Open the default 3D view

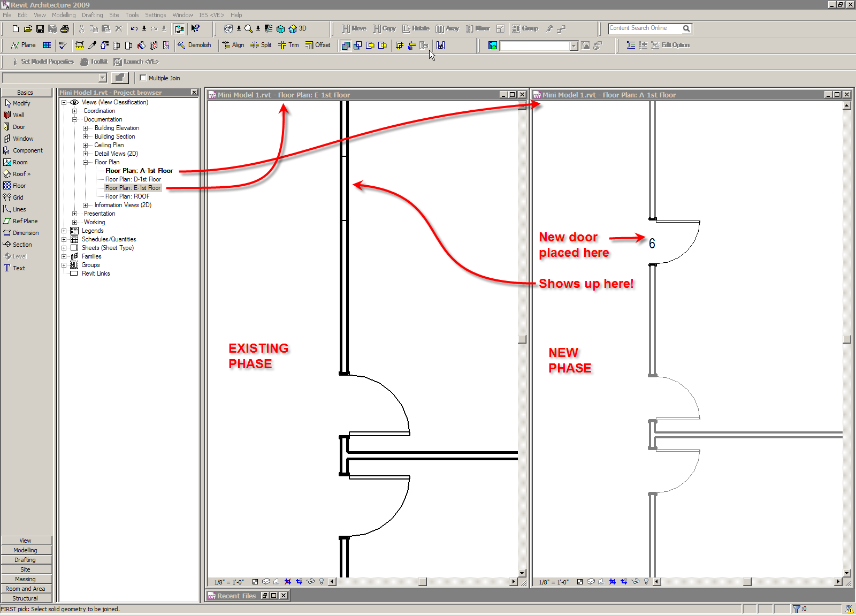pos(298,28)
